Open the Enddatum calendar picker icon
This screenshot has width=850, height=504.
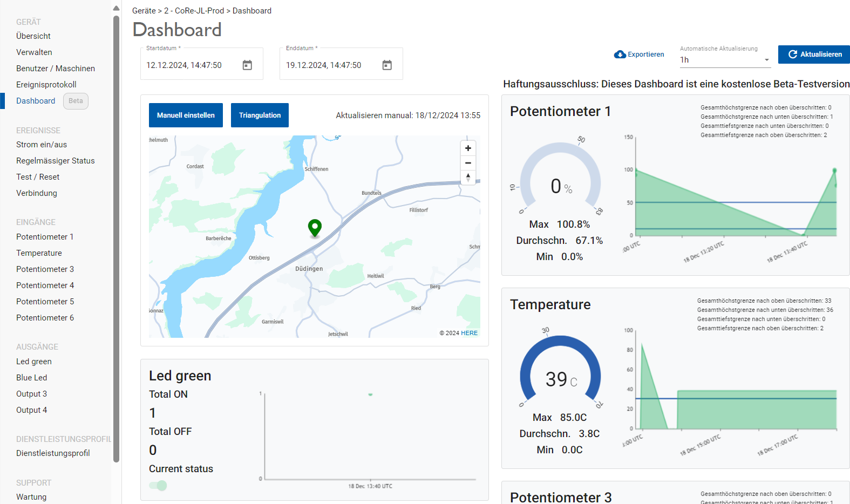[x=387, y=65]
